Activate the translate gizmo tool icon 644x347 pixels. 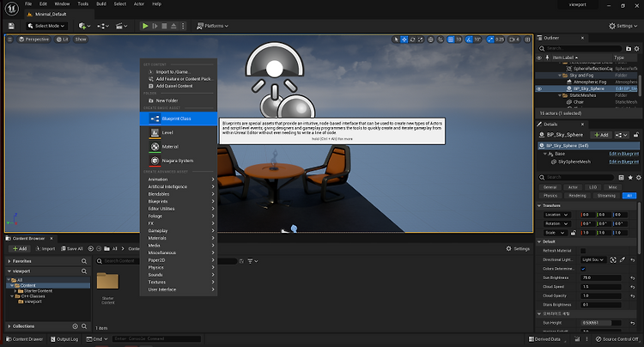coord(404,40)
